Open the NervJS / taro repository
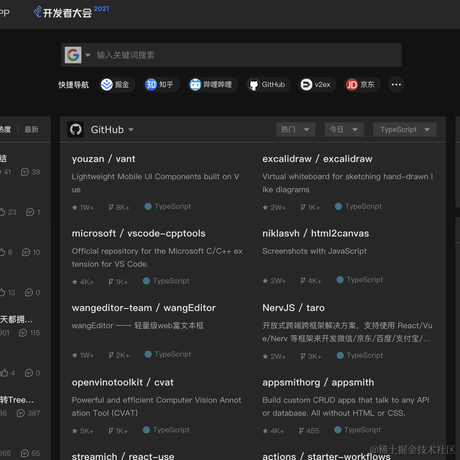Screen dimensions: 460x460 293,308
